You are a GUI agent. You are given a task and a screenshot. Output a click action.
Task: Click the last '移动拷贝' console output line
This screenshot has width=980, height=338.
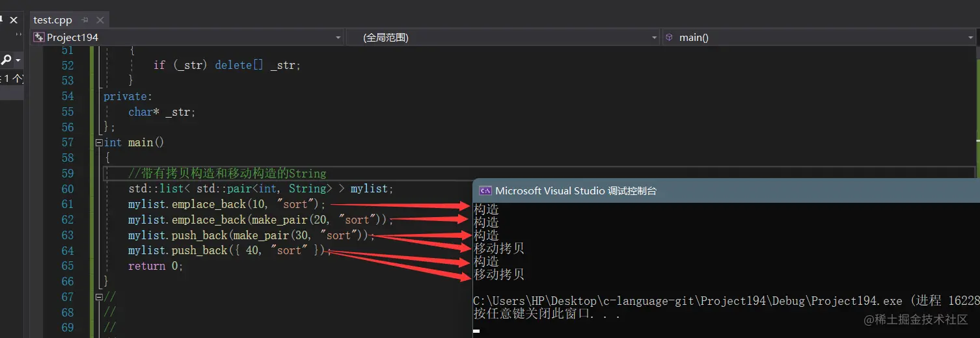(499, 274)
